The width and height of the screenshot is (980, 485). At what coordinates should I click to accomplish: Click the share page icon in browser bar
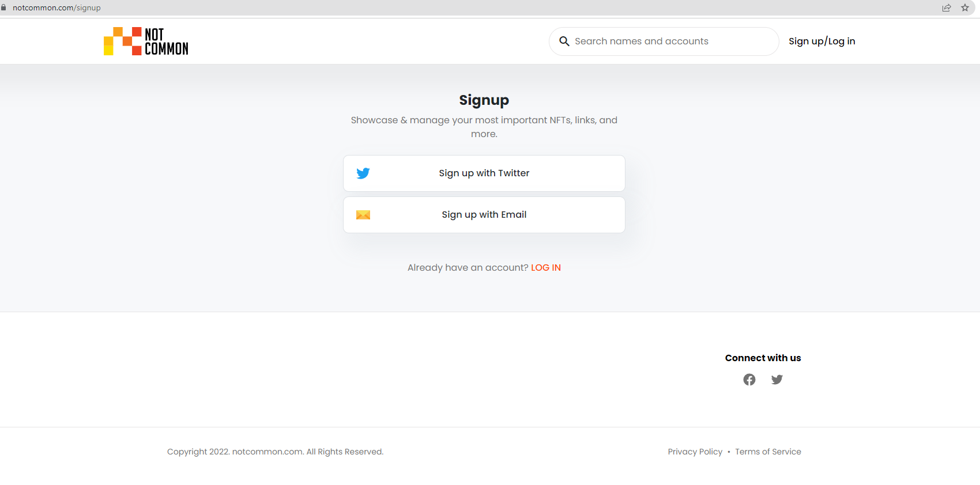click(x=947, y=7)
